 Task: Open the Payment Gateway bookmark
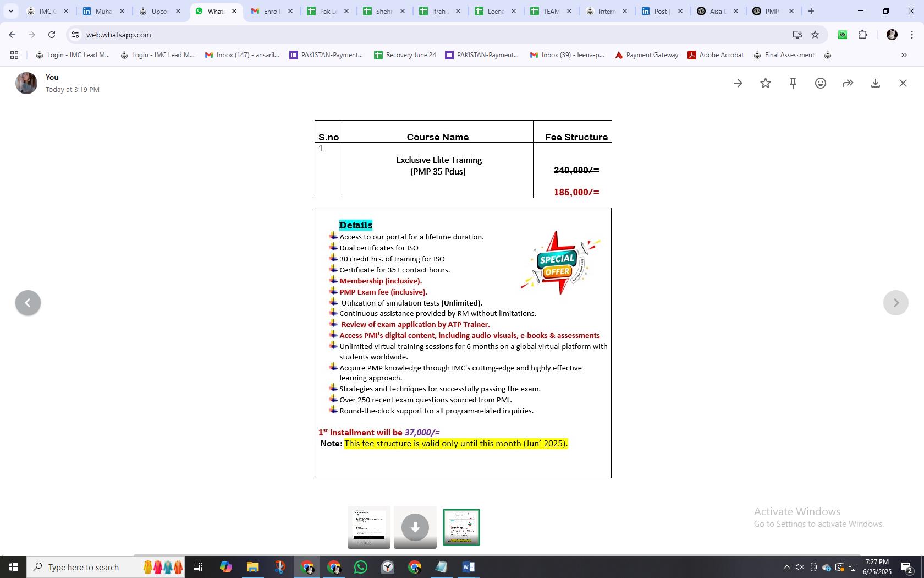pyautogui.click(x=647, y=55)
